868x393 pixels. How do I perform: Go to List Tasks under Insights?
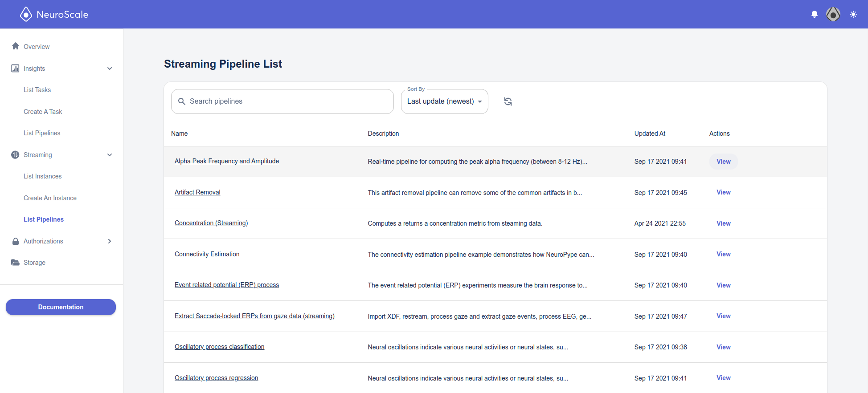click(37, 90)
